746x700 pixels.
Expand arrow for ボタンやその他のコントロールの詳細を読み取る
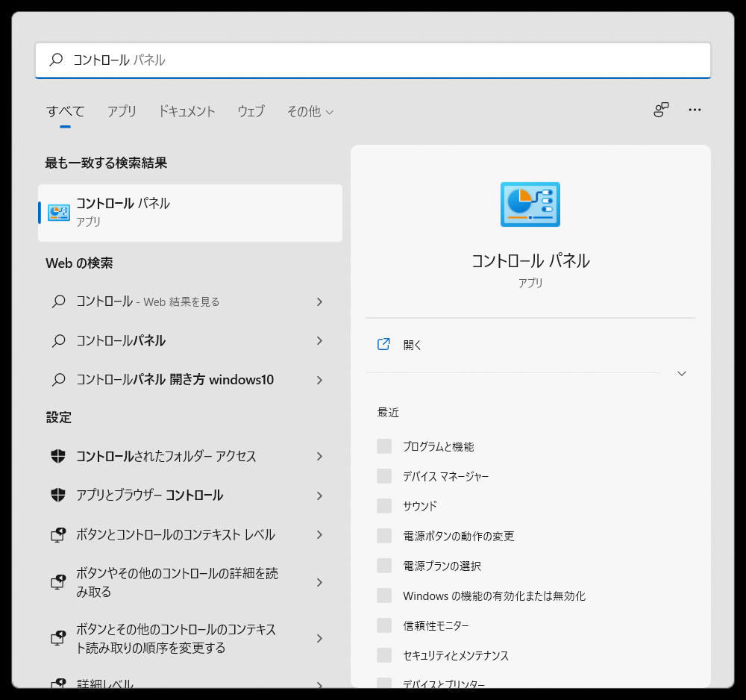(319, 582)
